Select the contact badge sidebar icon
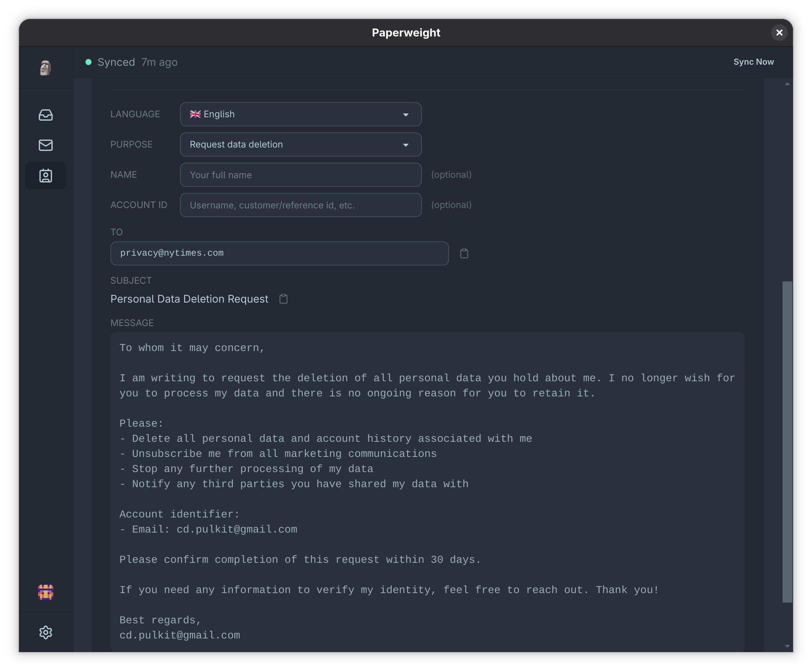 point(46,176)
